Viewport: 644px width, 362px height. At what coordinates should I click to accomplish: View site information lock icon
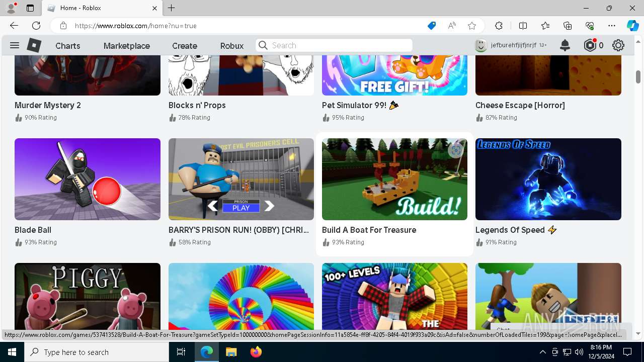(x=63, y=26)
